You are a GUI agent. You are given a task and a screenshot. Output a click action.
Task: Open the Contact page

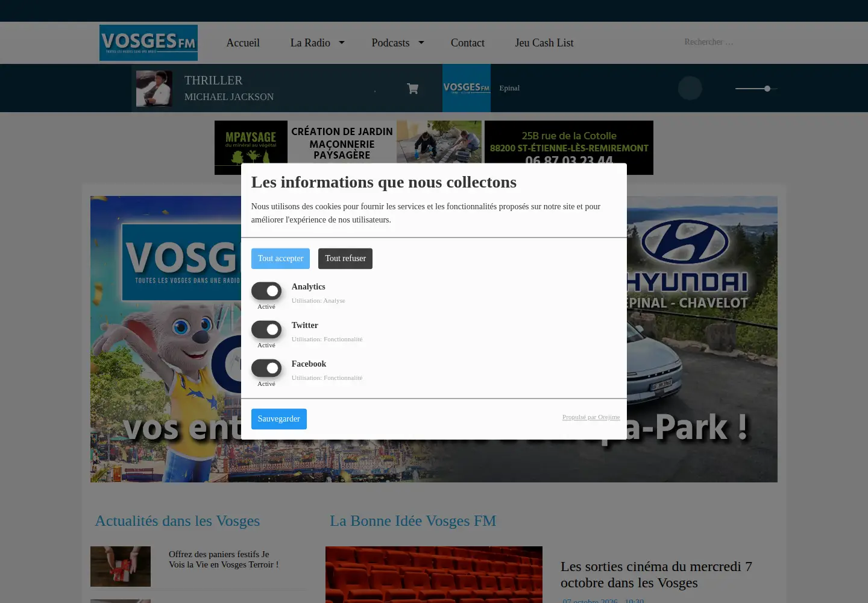[468, 43]
